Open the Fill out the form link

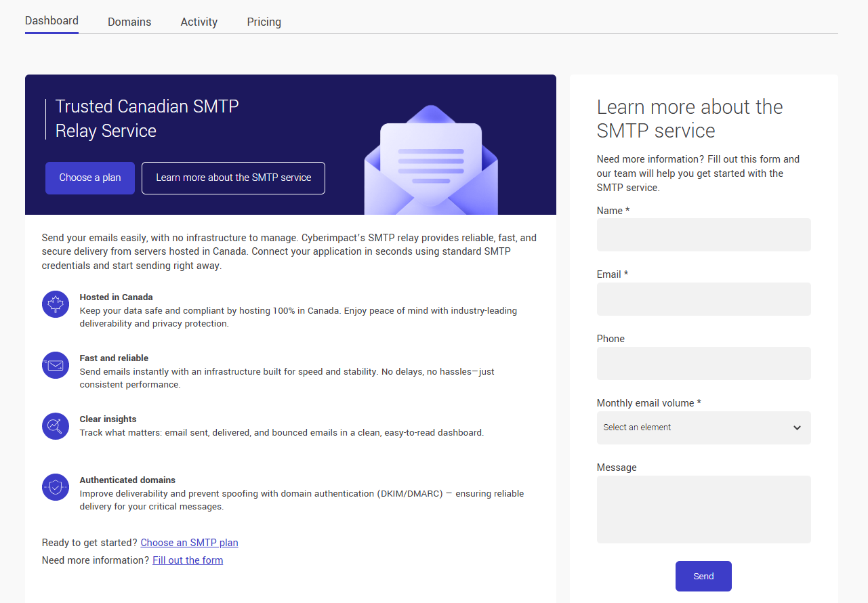tap(188, 560)
